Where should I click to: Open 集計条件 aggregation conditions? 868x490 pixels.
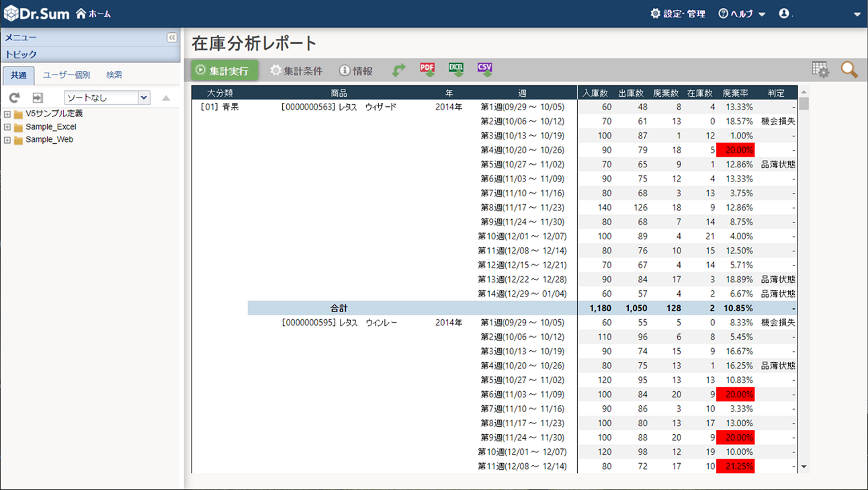click(x=296, y=71)
